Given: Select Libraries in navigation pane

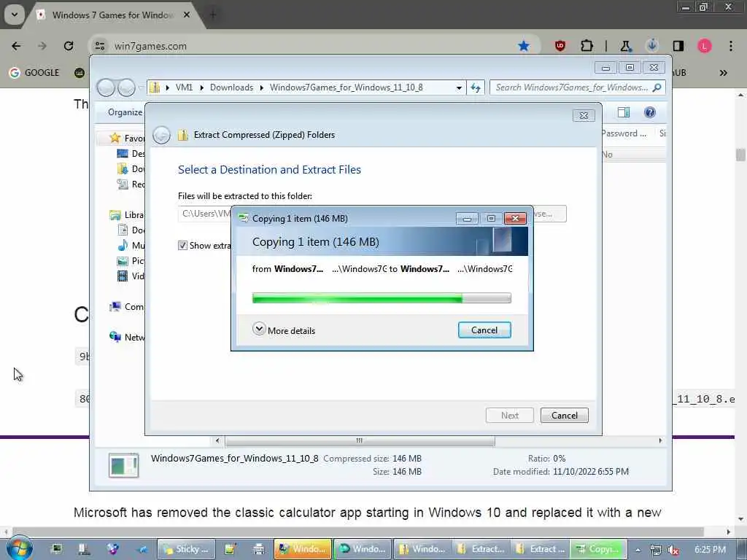Looking at the screenshot, I should click(x=127, y=215).
